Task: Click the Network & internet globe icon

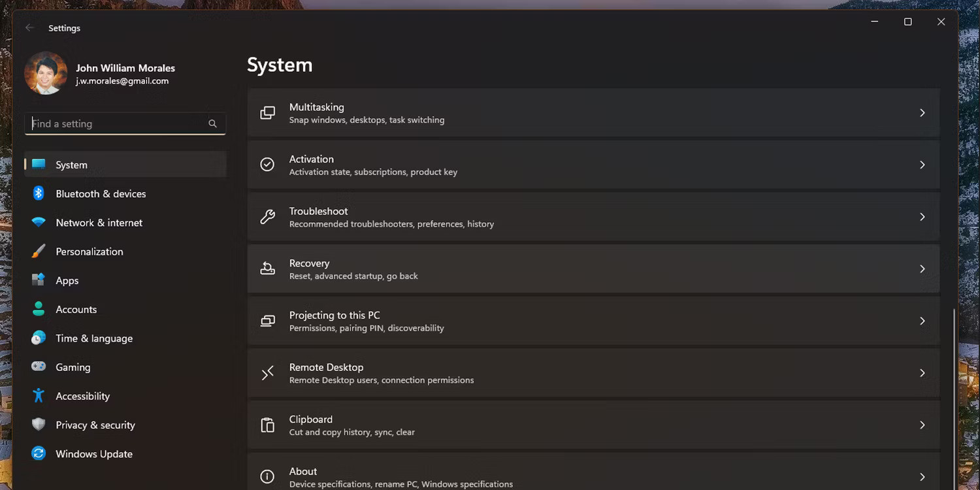Action: tap(39, 222)
